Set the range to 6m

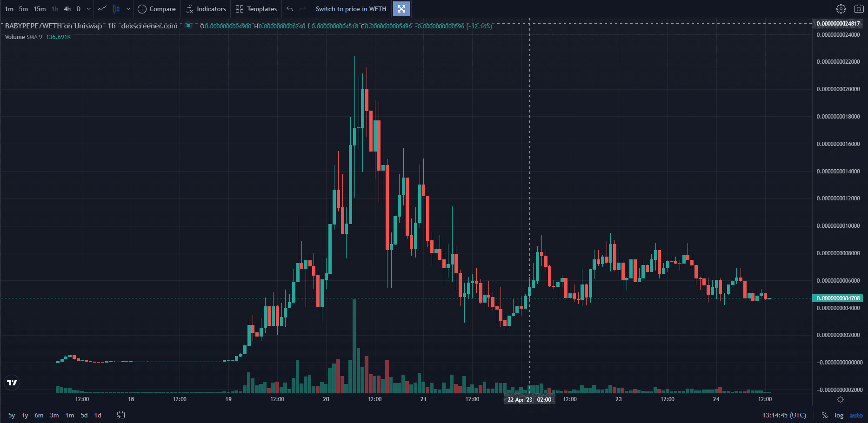39,415
